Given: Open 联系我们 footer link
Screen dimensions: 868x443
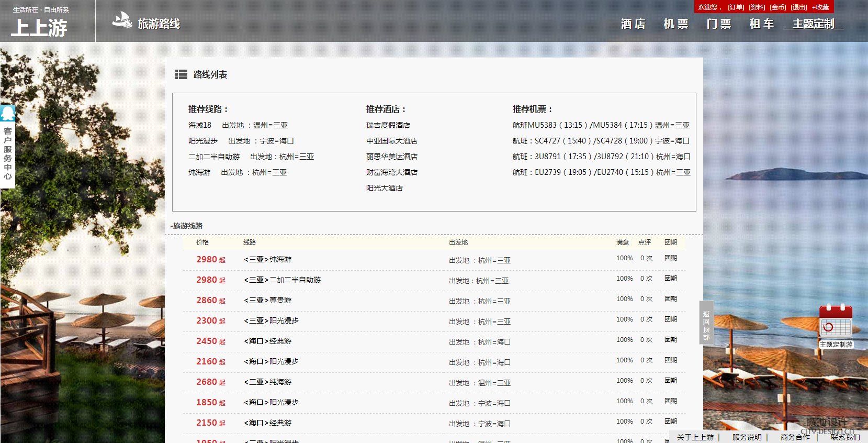Looking at the screenshot, I should (x=846, y=437).
